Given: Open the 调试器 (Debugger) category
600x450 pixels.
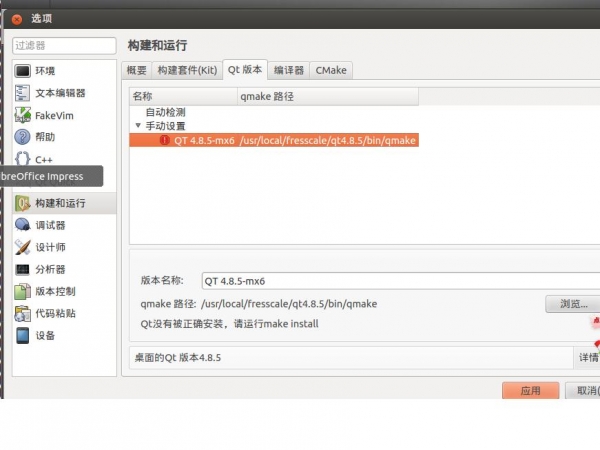Looking at the screenshot, I should click(50, 225).
